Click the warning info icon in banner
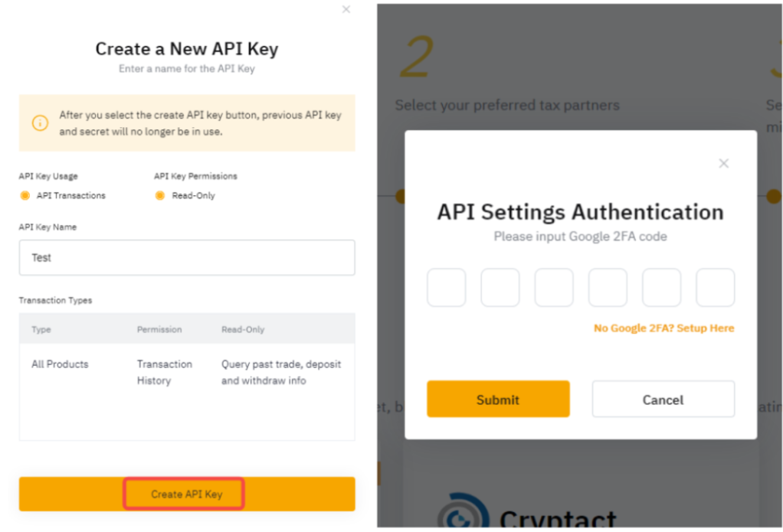Viewport: 783px width, 532px height. [40, 122]
